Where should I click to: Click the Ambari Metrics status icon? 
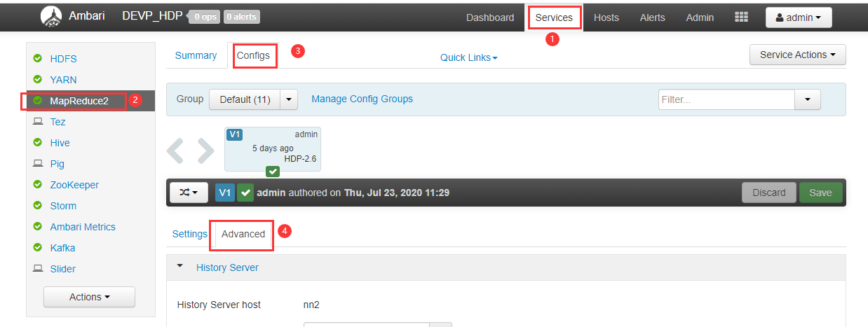click(x=38, y=227)
